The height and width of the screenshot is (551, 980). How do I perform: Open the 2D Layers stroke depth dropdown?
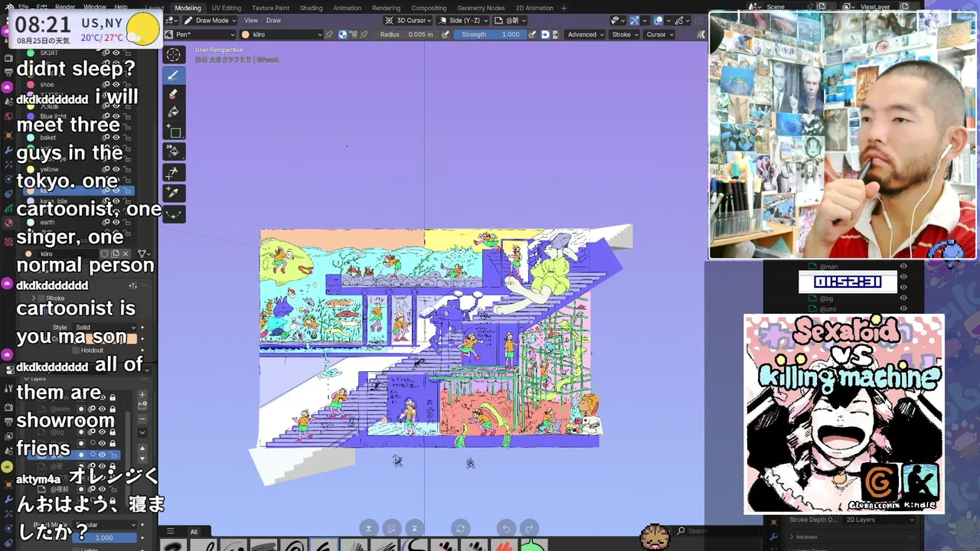[x=880, y=520]
